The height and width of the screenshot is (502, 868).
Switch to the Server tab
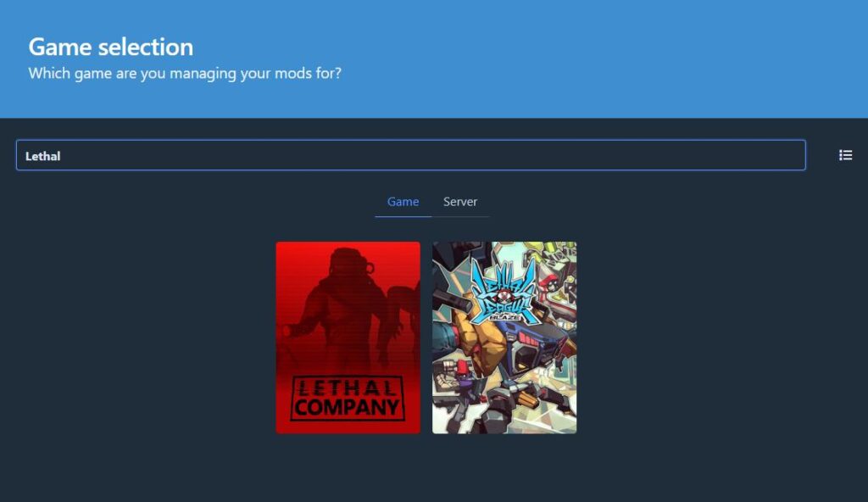coord(460,202)
